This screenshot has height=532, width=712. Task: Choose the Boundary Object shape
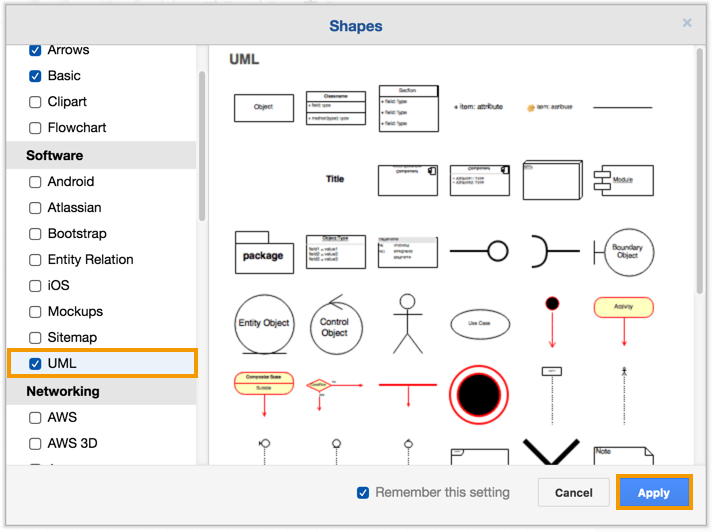623,252
